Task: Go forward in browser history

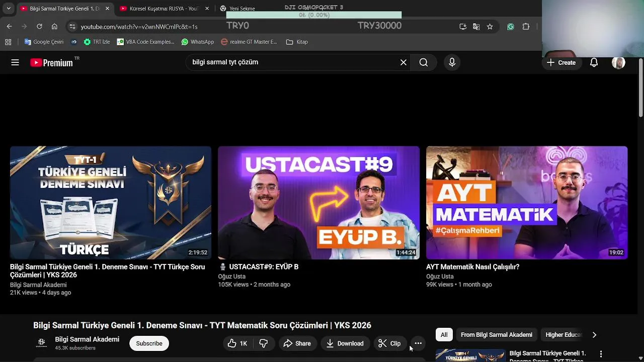Action: click(x=24, y=27)
